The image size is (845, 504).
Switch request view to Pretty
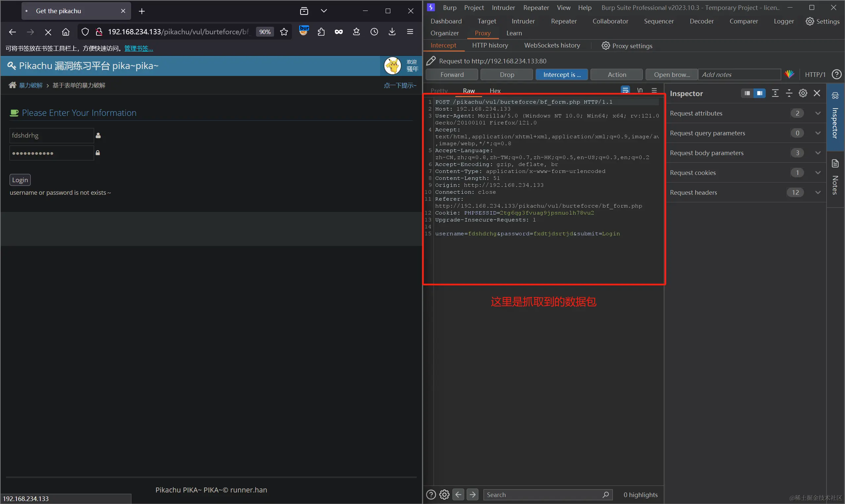pos(439,91)
